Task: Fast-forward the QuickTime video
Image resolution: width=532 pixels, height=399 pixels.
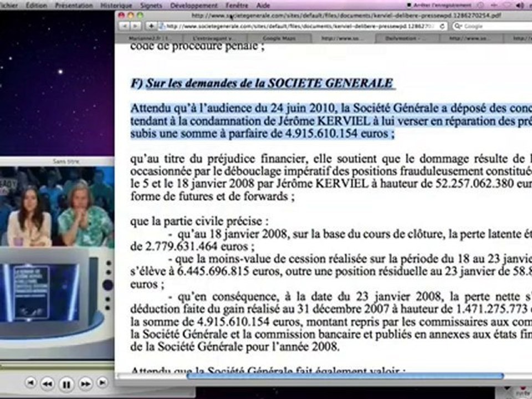Action: point(85,383)
